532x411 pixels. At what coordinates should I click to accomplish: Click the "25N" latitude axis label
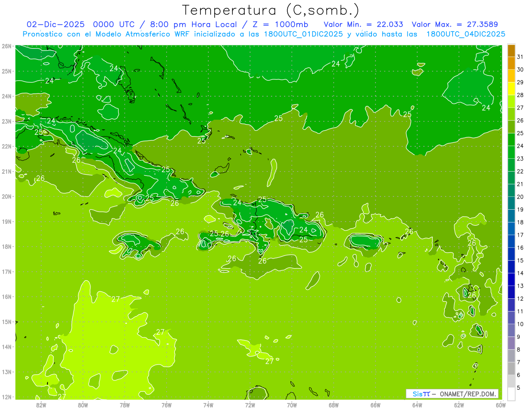pos(7,71)
